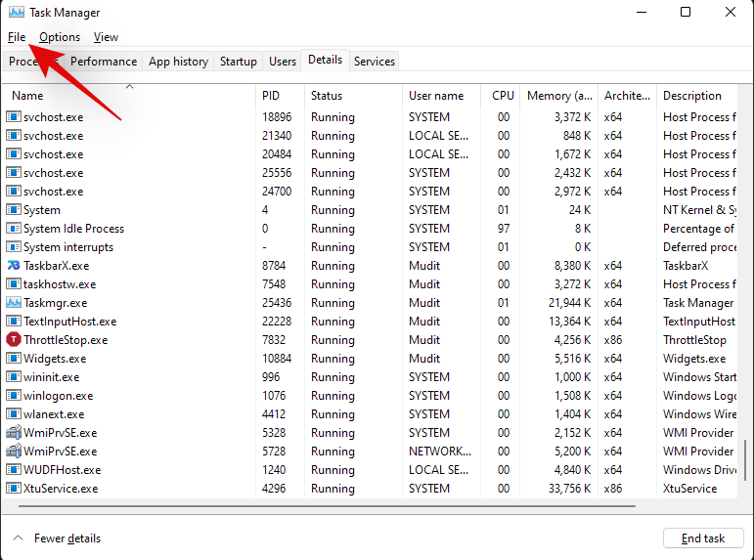754x560 pixels.
Task: Click the horizontal scrollbar at bottom
Action: tap(323, 506)
